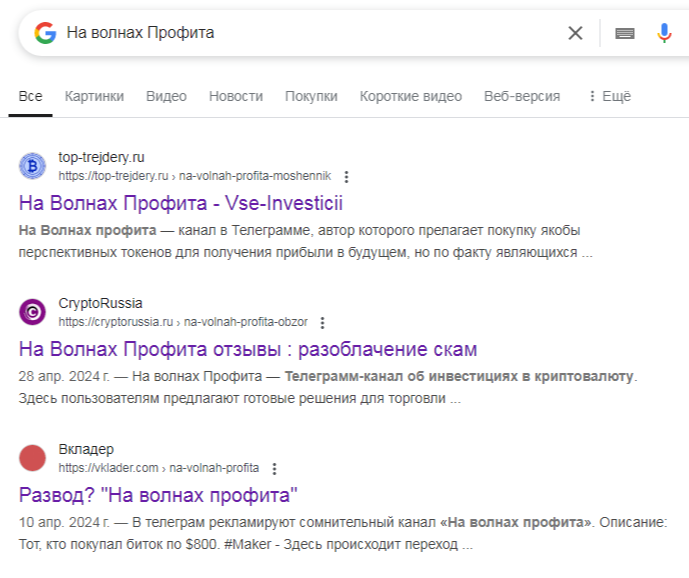Click the CryptoRussia site favicon

[x=32, y=312]
